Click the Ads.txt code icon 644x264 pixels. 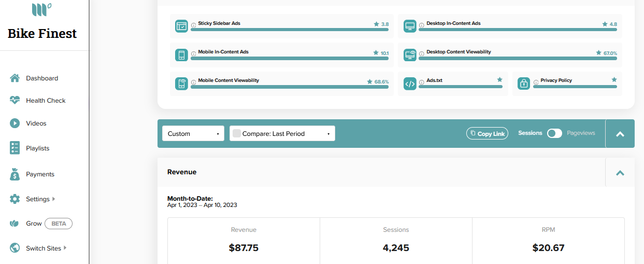coord(410,84)
